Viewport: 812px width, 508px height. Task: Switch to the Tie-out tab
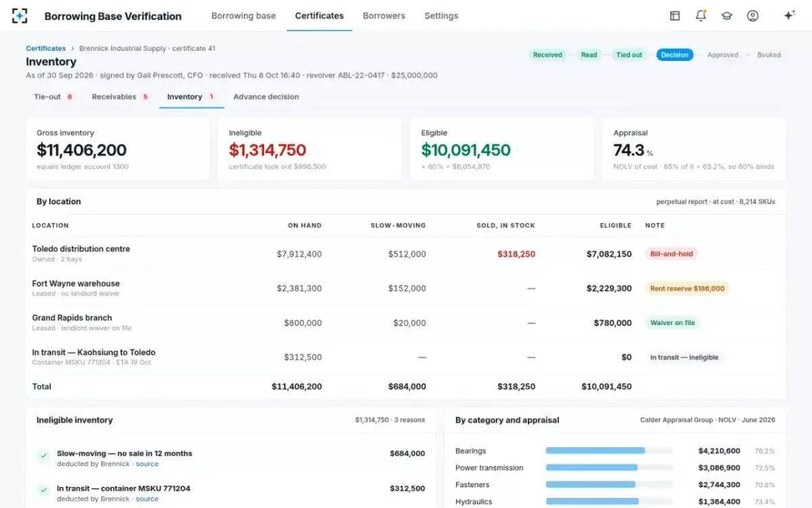pos(53,97)
